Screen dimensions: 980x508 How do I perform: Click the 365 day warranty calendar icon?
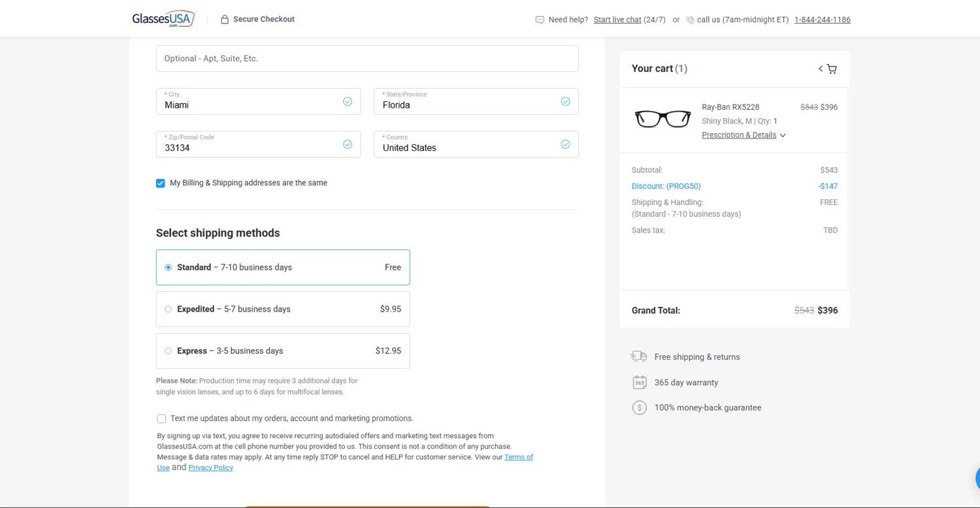[640, 383]
